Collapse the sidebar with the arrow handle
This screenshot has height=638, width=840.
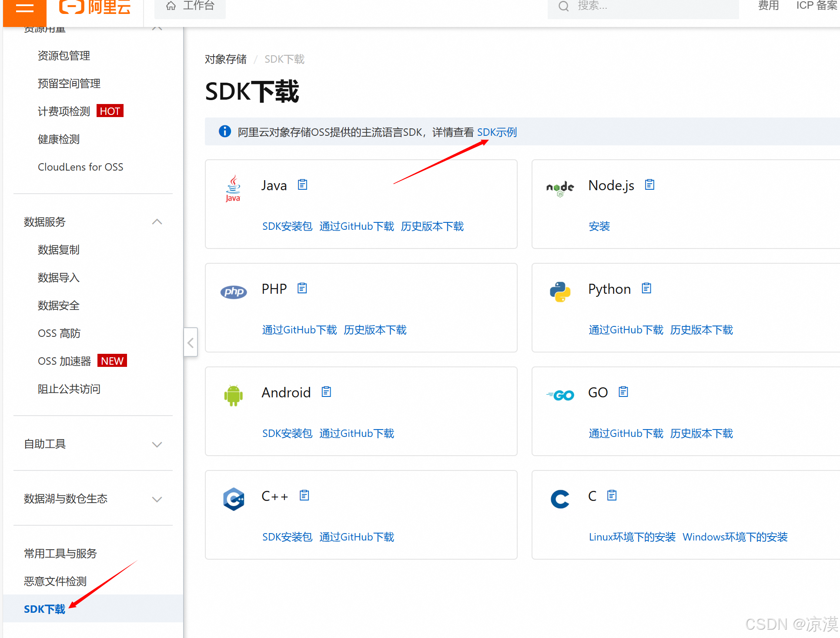click(x=191, y=343)
